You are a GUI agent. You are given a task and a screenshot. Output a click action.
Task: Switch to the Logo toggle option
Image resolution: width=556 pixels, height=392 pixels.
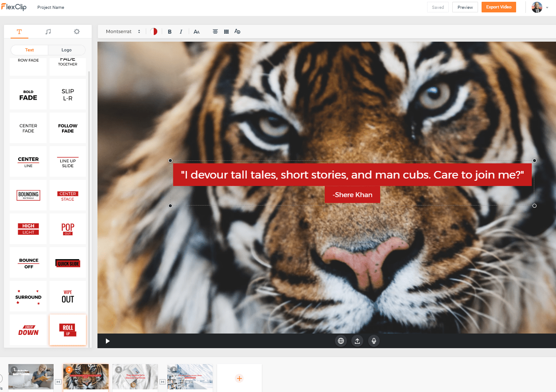tap(66, 50)
